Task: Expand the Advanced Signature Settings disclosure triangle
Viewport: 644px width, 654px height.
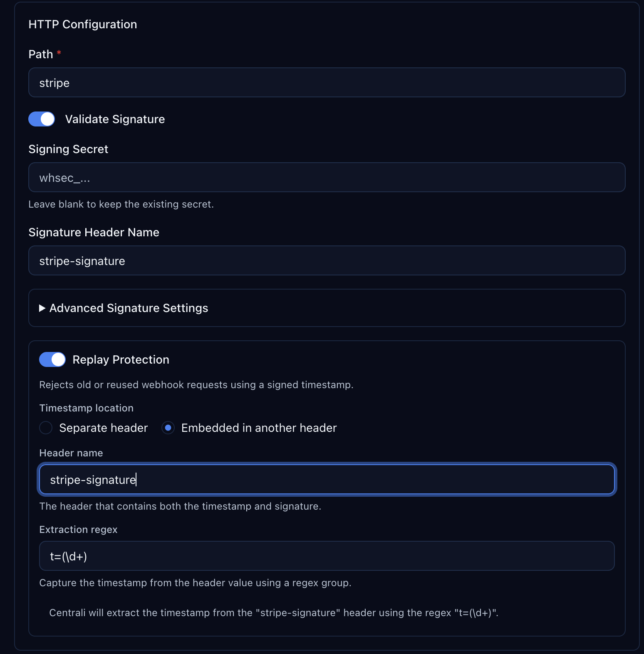Action: click(42, 308)
